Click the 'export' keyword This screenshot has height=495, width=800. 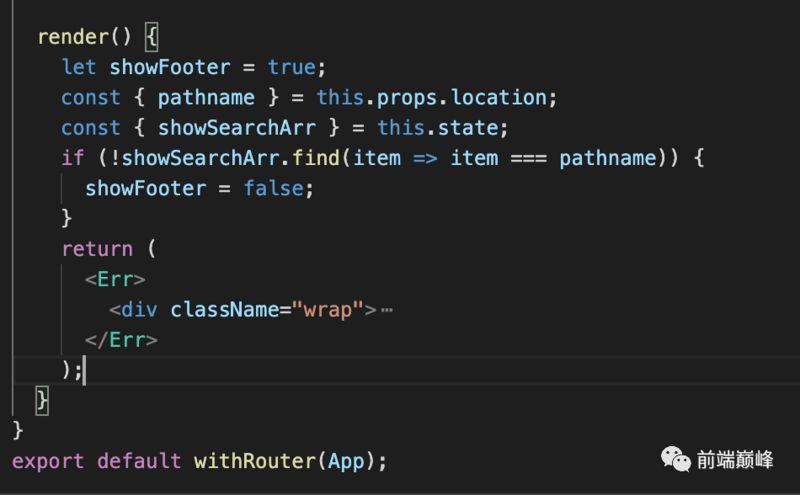(48, 461)
